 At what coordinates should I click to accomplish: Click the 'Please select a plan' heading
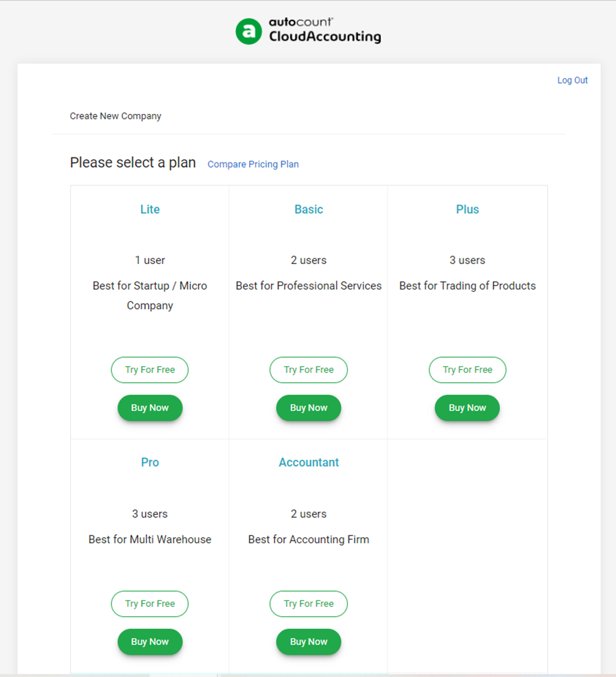click(133, 163)
